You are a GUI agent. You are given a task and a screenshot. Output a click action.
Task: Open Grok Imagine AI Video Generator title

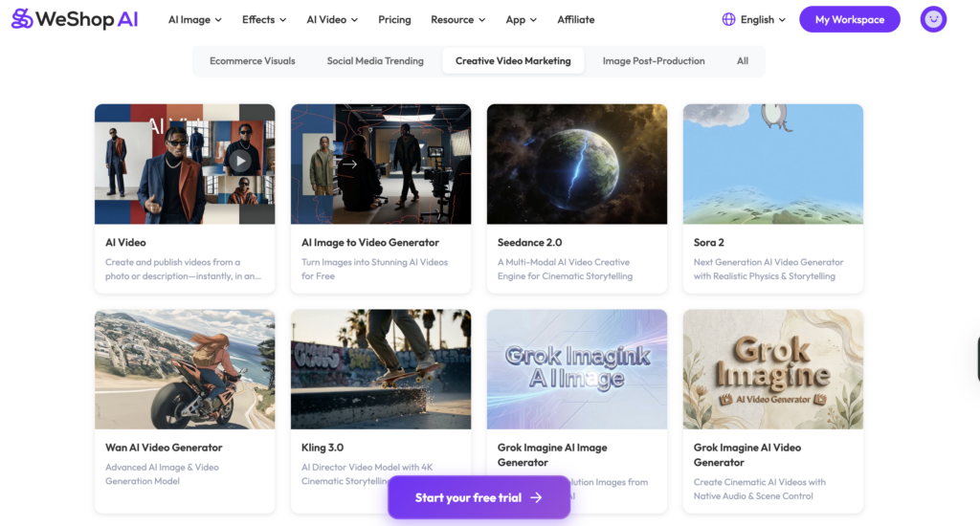coord(747,455)
